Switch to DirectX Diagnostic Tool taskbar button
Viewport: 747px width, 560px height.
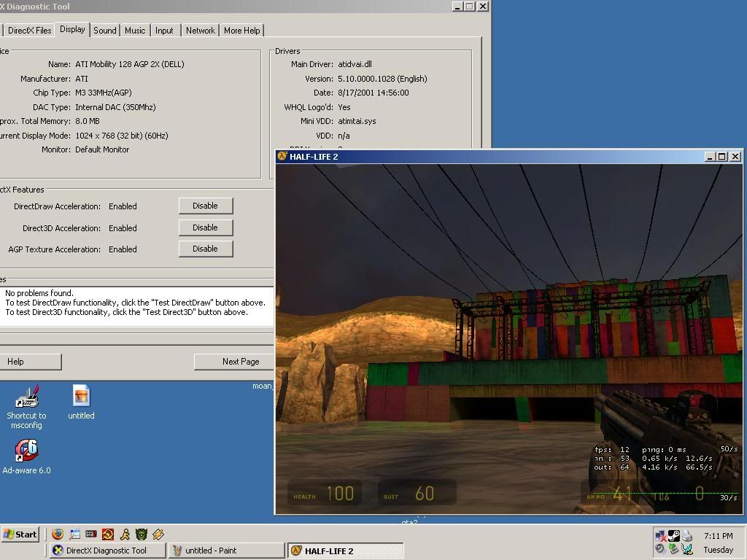coord(108,551)
